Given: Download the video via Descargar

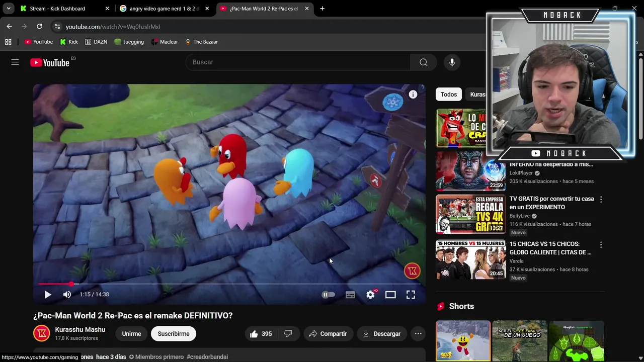Looking at the screenshot, I should coord(382,334).
